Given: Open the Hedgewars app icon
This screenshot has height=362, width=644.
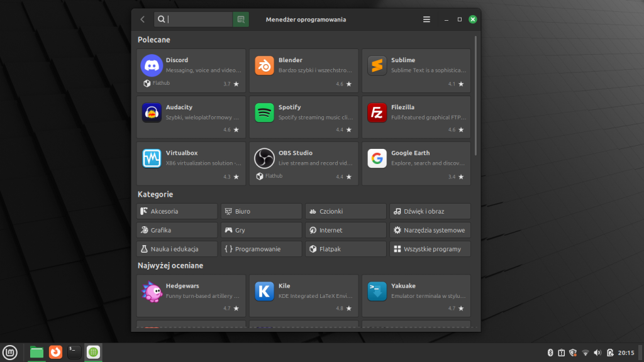Looking at the screenshot, I should (152, 292).
